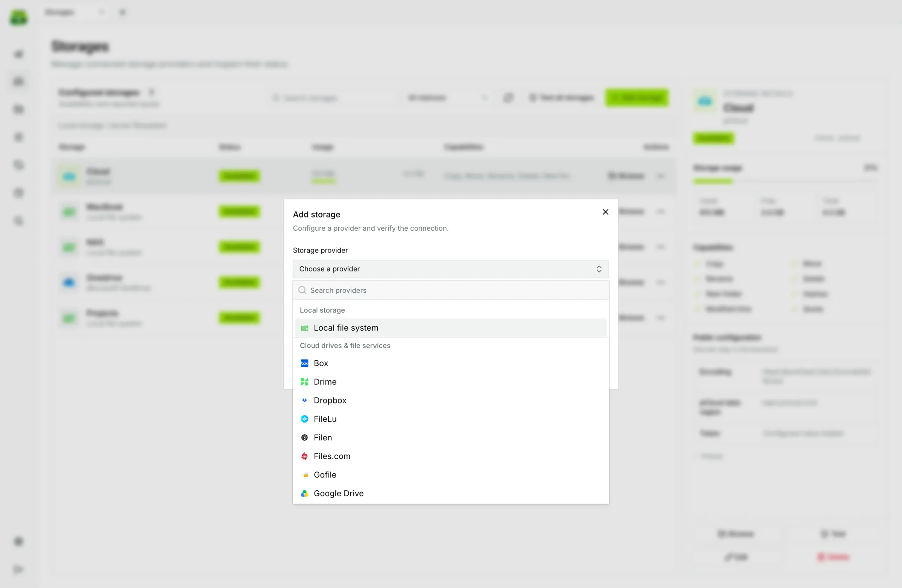Select FileLu provider option

tap(451, 419)
